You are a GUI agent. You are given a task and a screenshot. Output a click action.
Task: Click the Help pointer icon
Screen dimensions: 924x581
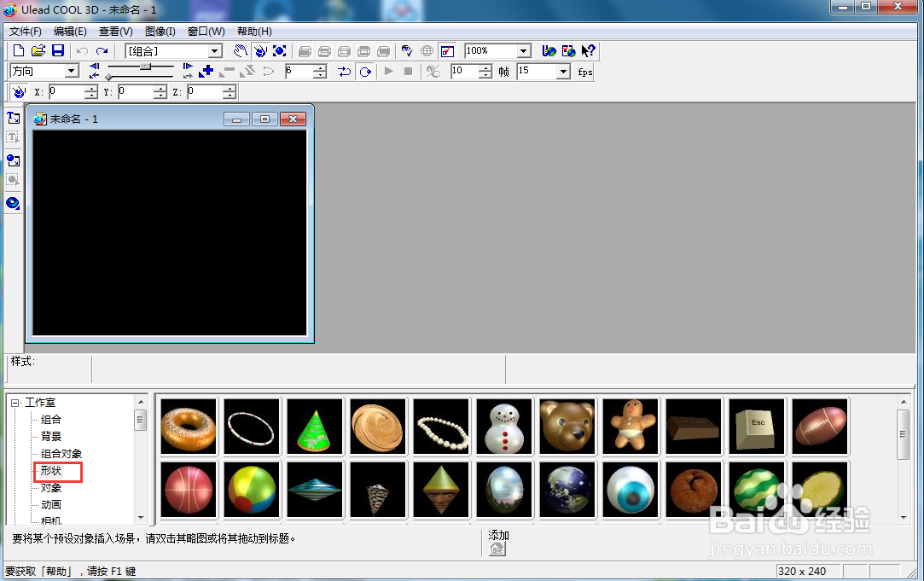click(588, 51)
